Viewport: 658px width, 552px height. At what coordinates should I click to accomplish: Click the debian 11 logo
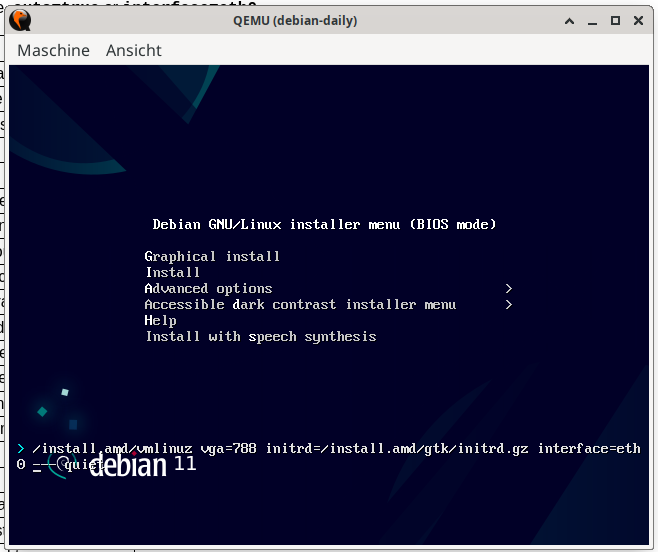coord(122,465)
